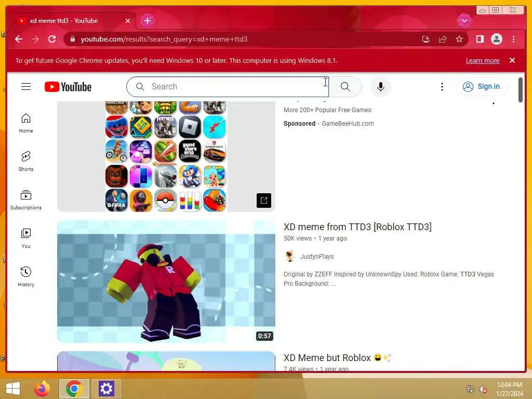This screenshot has width=532, height=399.
Task: Open Shorts in sidebar
Action: [x=26, y=162]
